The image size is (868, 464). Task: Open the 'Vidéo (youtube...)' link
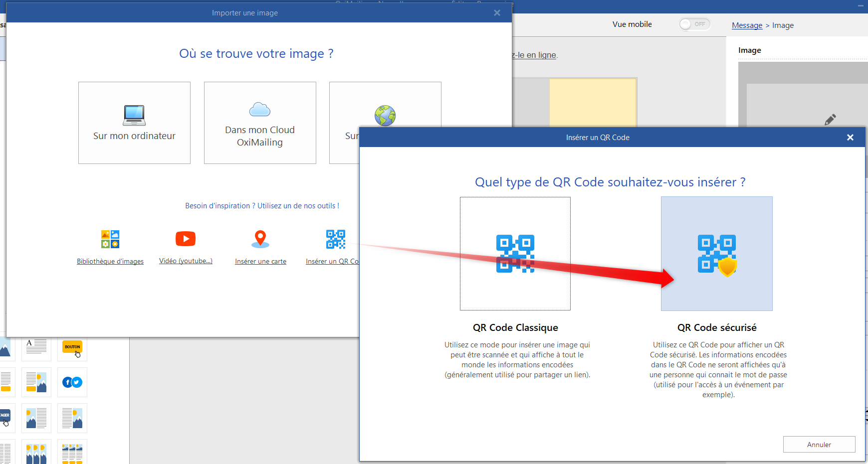(186, 261)
